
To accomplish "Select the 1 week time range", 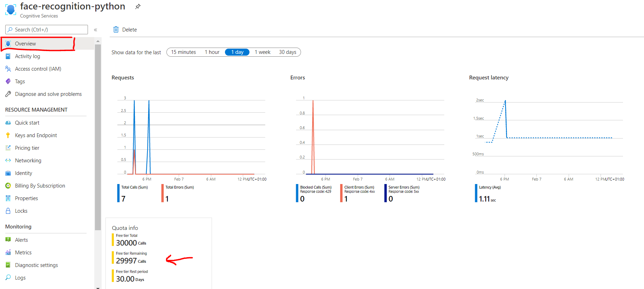I will click(x=262, y=52).
